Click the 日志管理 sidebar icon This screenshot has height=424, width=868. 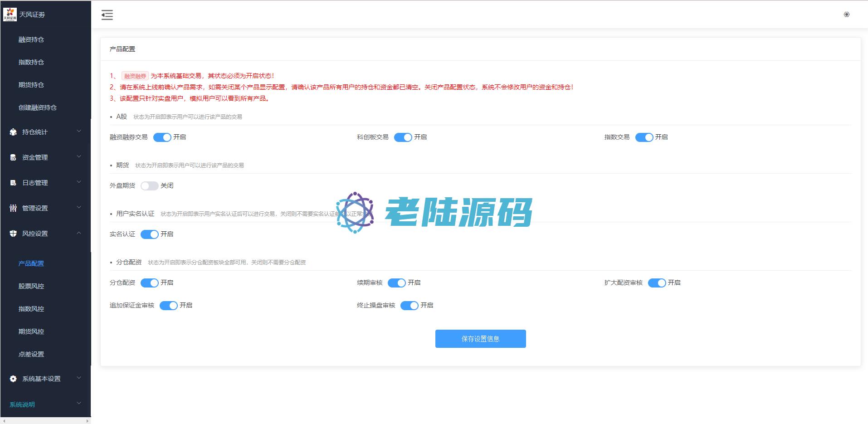[13, 183]
